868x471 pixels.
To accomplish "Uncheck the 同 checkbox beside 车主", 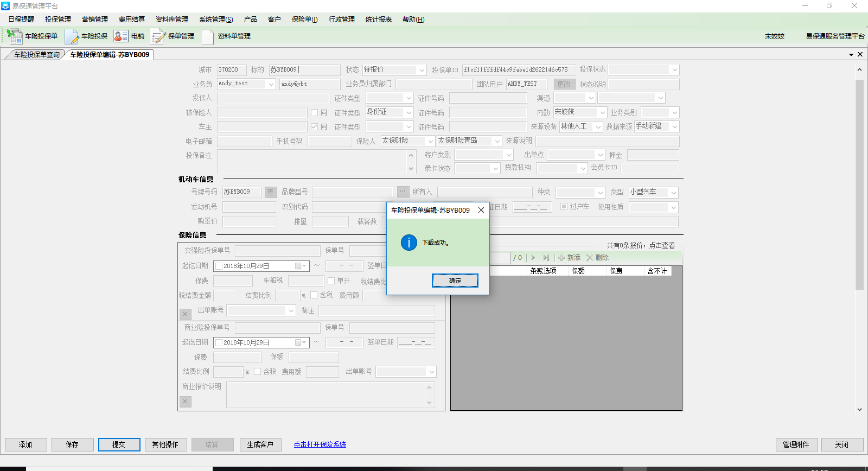I will [314, 126].
